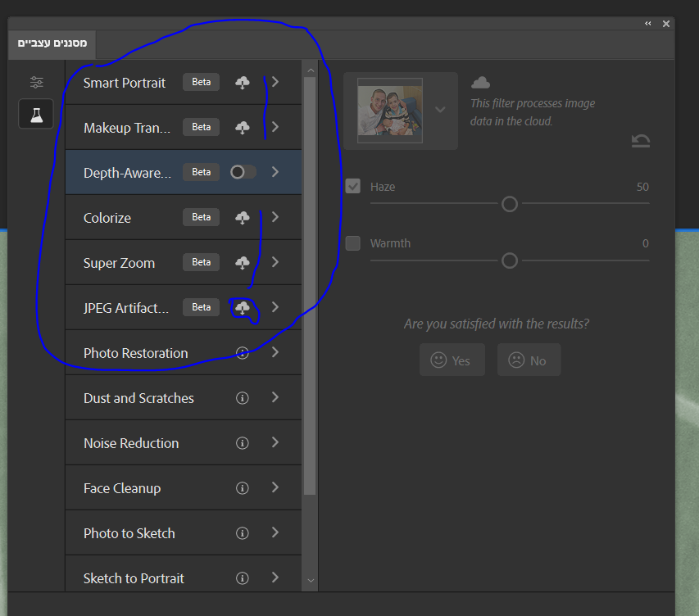699x616 pixels.
Task: Click the JPEG Artifact cloud download icon
Action: pos(243,307)
